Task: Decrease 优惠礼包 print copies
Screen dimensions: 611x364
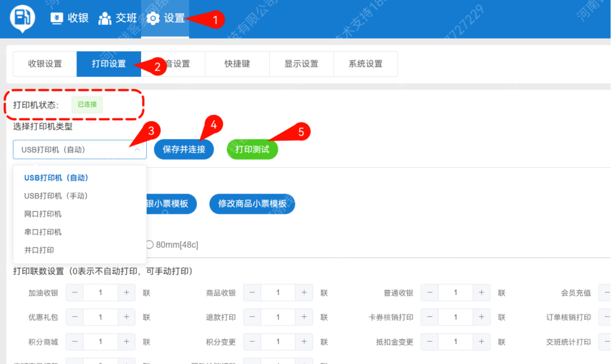Action: tap(75, 317)
